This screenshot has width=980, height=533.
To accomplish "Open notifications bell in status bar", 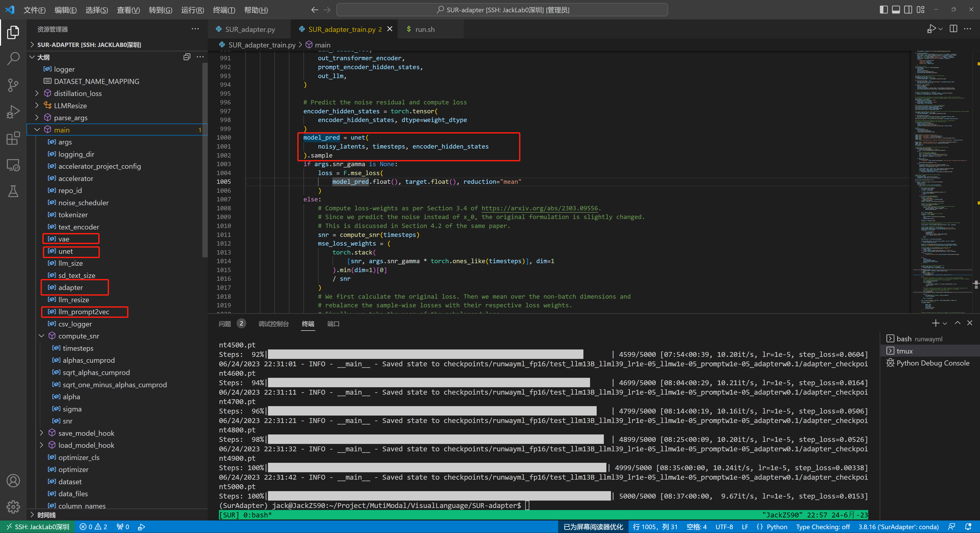I will pyautogui.click(x=968, y=527).
